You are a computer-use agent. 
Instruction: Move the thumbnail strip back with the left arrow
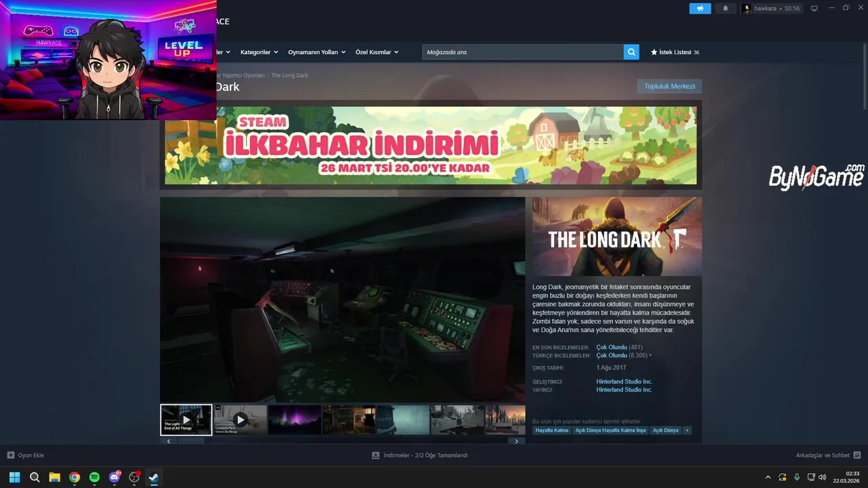(168, 441)
